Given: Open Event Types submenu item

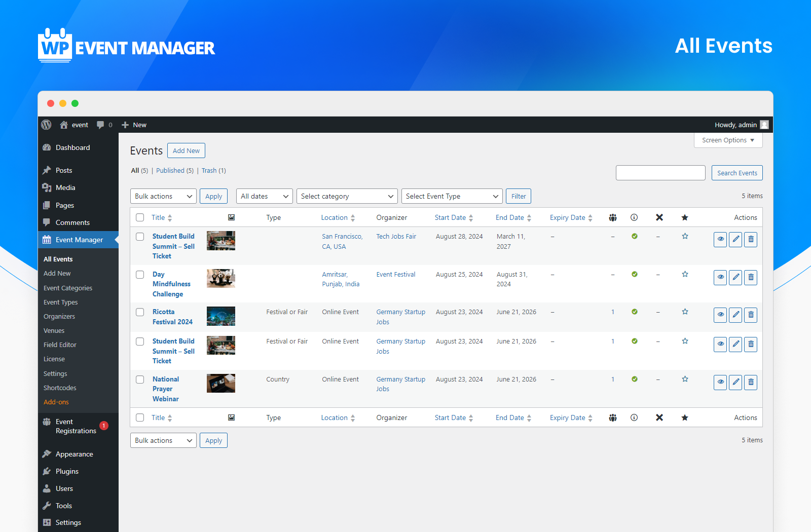Looking at the screenshot, I should (x=60, y=302).
